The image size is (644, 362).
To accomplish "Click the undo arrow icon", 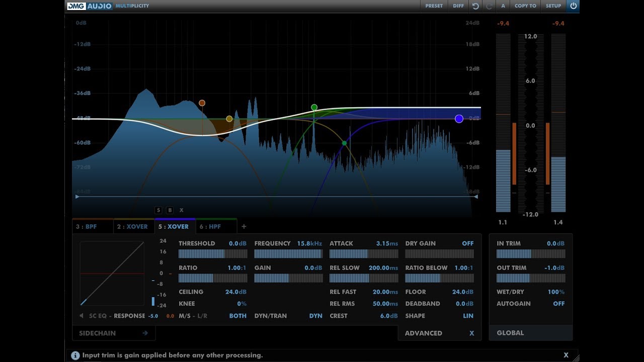I will click(475, 6).
